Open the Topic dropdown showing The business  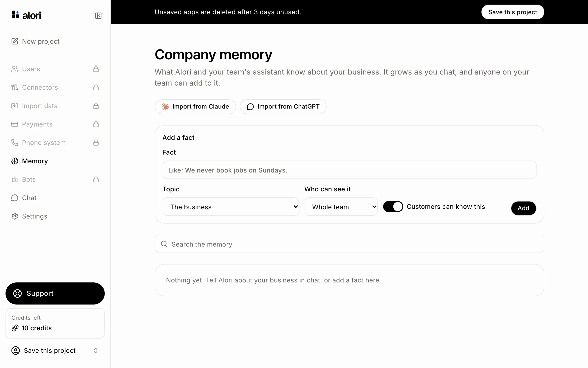coord(231,207)
